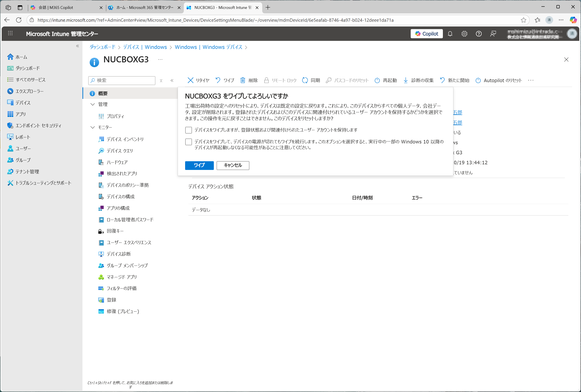This screenshot has height=392, width=581.
Task: Click the Delete (削除) trash icon
Action: pos(243,80)
